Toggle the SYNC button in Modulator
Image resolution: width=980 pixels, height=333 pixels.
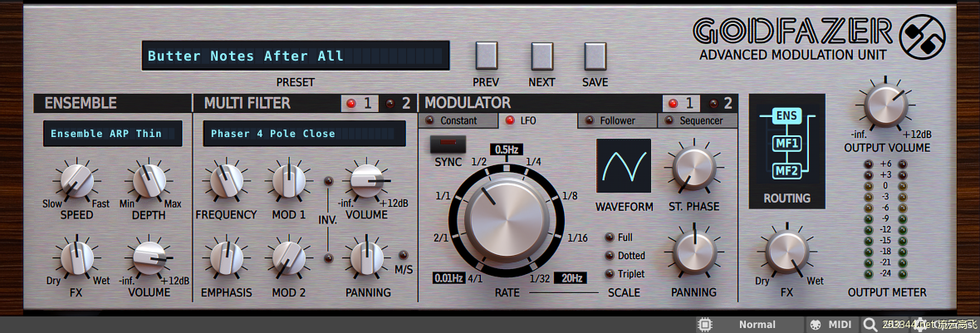448,144
